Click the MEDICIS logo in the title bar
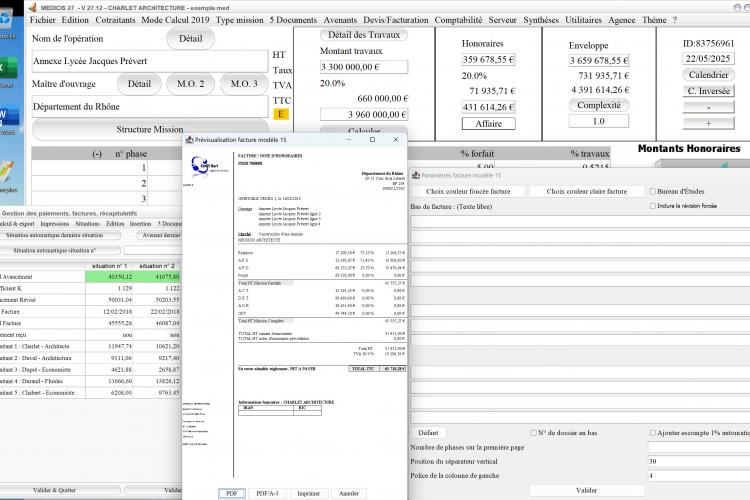 tap(32, 7)
